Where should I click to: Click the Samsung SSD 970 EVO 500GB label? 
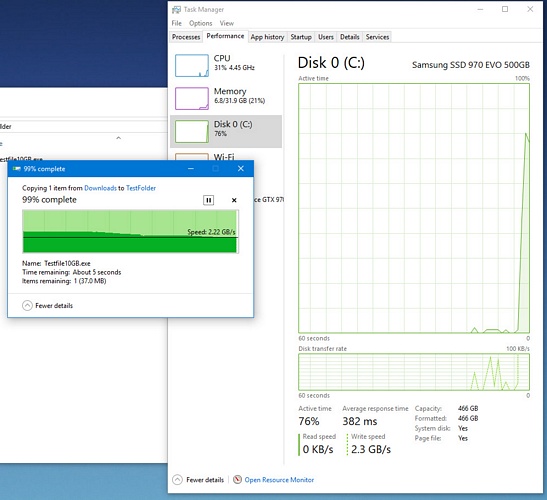point(471,65)
